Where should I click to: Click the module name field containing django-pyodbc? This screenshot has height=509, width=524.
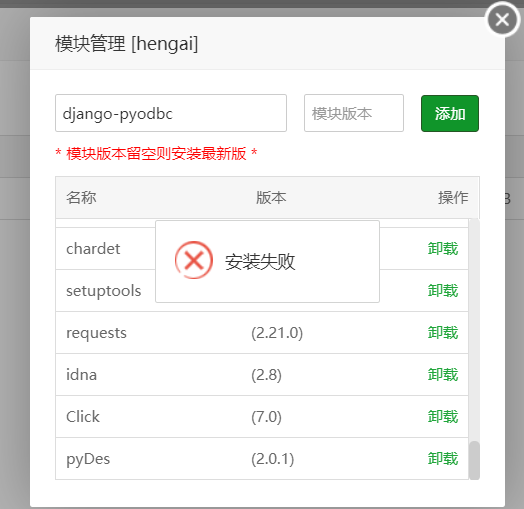click(171, 113)
